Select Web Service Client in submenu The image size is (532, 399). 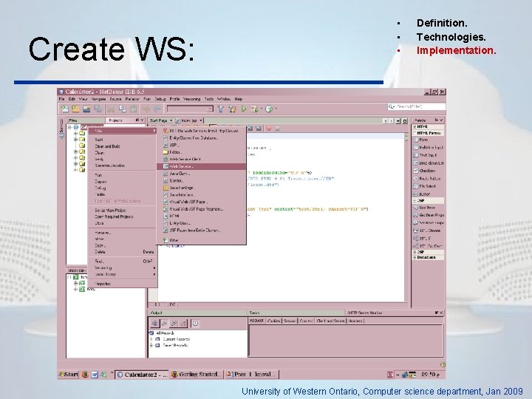point(201,159)
